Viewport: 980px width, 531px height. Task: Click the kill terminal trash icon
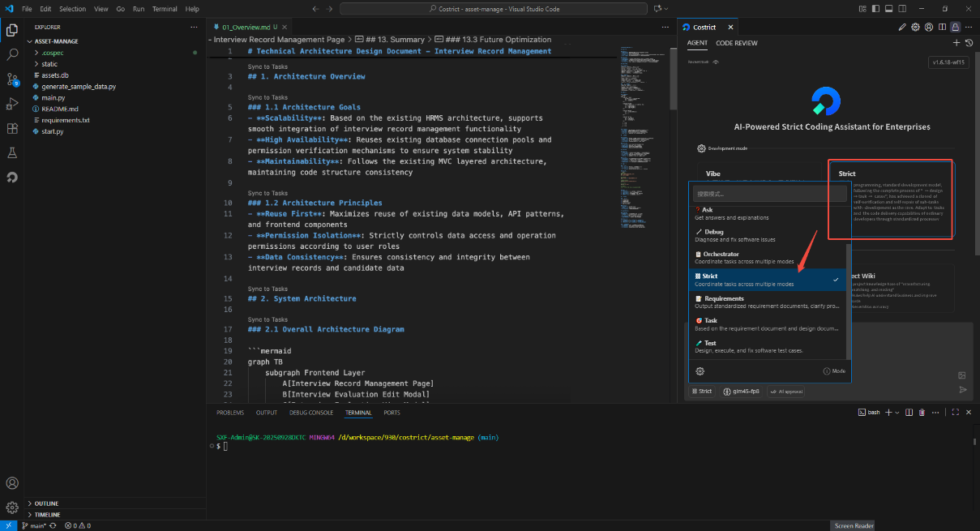pos(922,413)
